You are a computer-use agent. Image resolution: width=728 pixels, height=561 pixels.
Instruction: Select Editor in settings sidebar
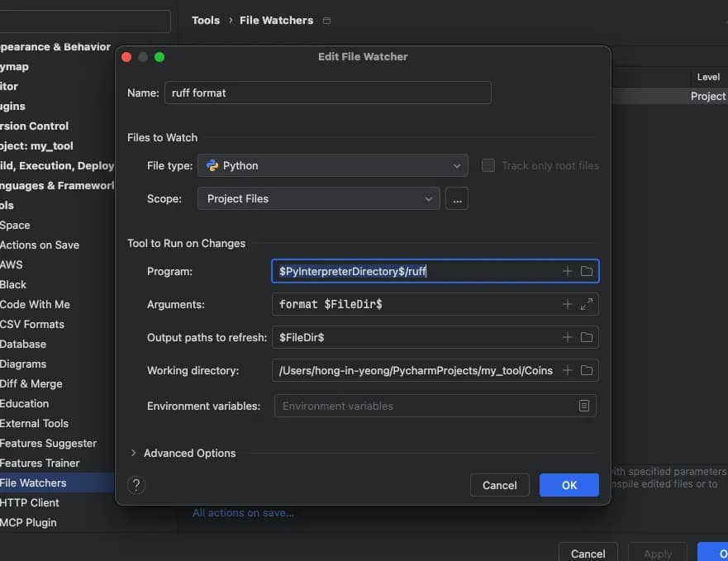click(x=9, y=87)
